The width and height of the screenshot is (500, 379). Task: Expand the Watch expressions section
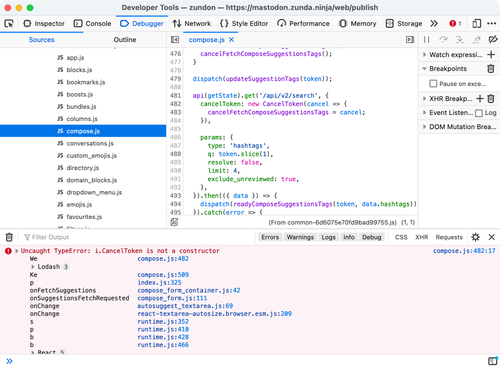pyautogui.click(x=424, y=55)
